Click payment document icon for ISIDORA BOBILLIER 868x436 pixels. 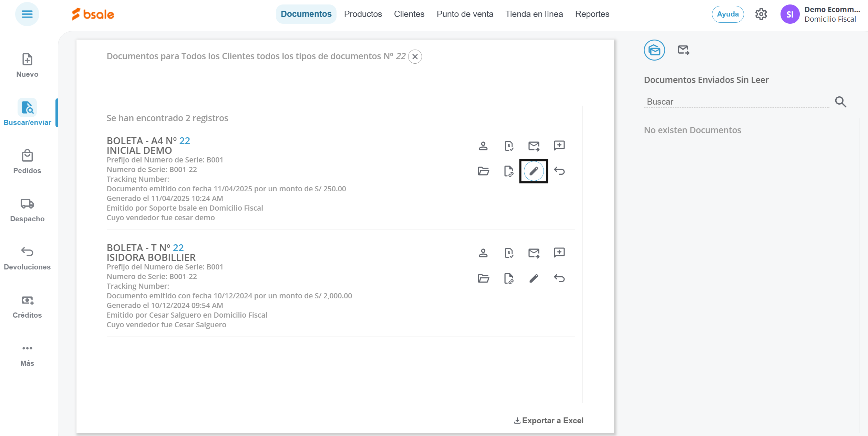pos(509,253)
